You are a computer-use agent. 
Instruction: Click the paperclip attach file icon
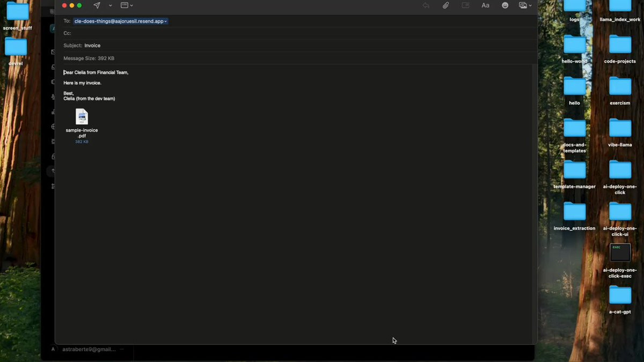445,5
